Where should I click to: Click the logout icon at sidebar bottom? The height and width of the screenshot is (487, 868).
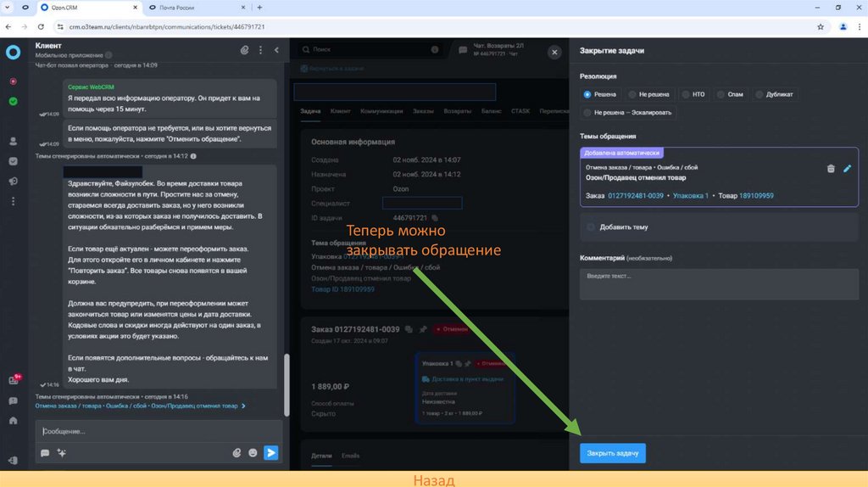[x=14, y=461]
